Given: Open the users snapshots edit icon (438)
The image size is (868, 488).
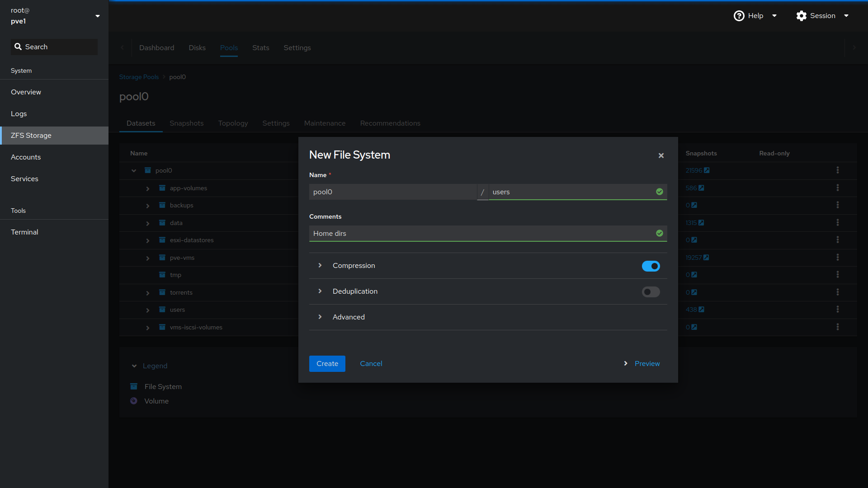Looking at the screenshot, I should click(701, 310).
